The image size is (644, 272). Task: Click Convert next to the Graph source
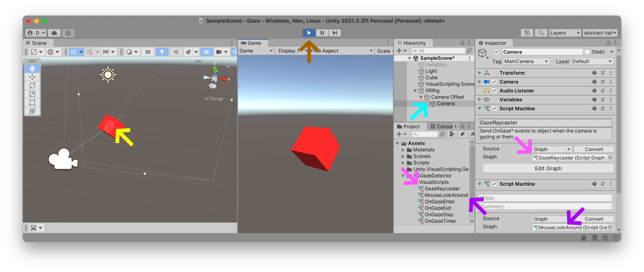[x=594, y=149]
